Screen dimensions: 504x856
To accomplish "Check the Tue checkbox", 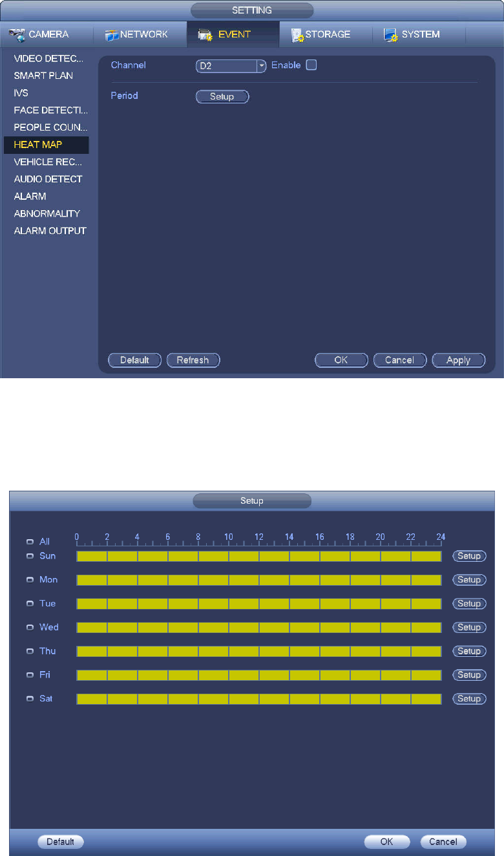I will click(30, 604).
